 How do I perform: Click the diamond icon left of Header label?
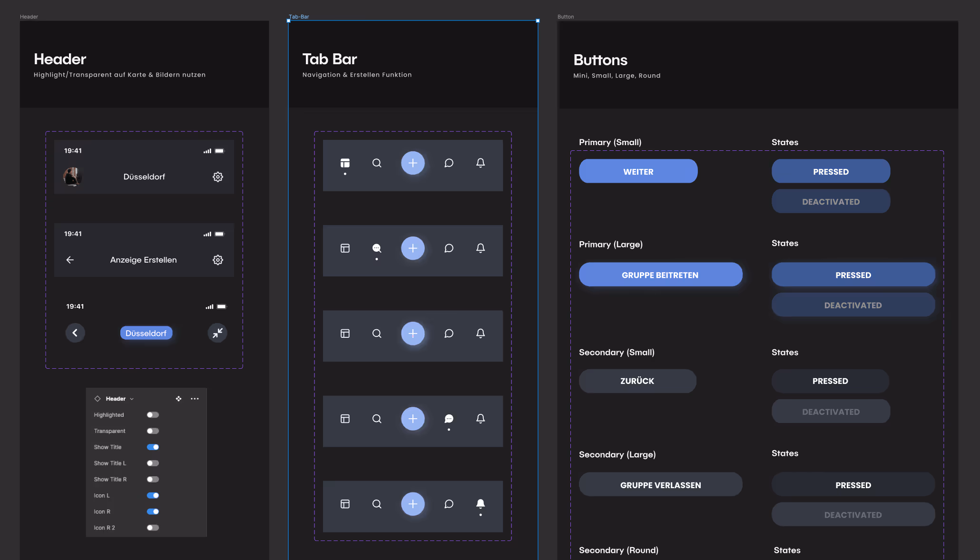click(x=98, y=399)
